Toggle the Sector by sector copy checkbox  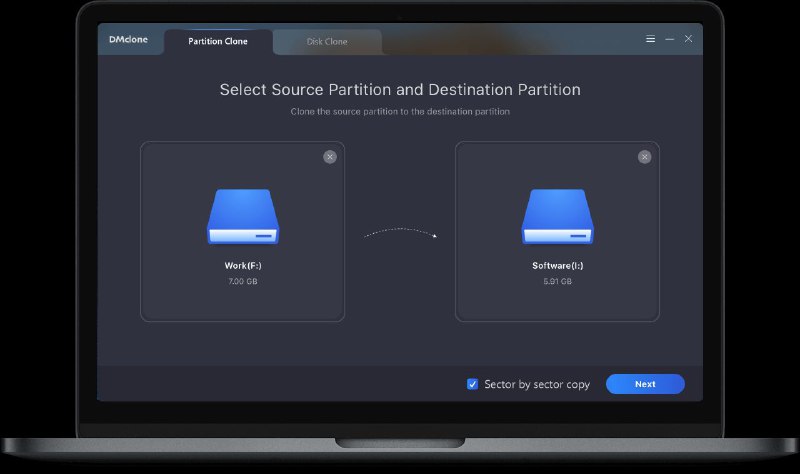click(x=473, y=384)
